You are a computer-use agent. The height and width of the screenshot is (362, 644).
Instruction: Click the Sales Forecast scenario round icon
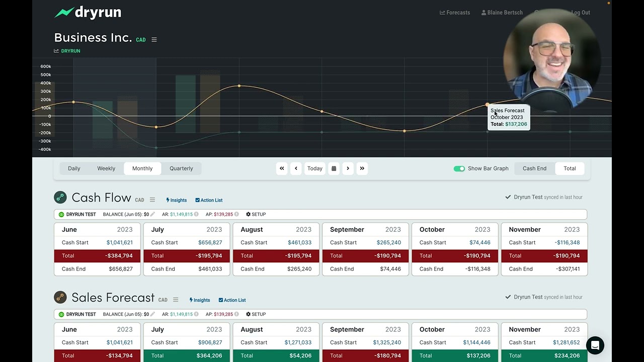tap(60, 297)
